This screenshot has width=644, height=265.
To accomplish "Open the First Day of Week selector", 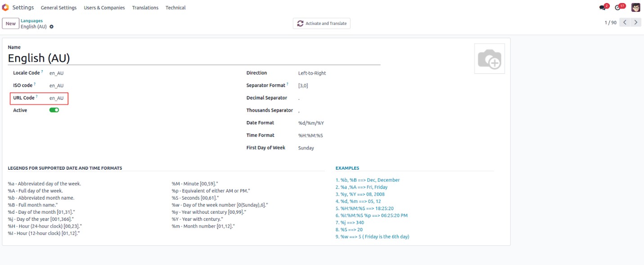I will pos(306,148).
